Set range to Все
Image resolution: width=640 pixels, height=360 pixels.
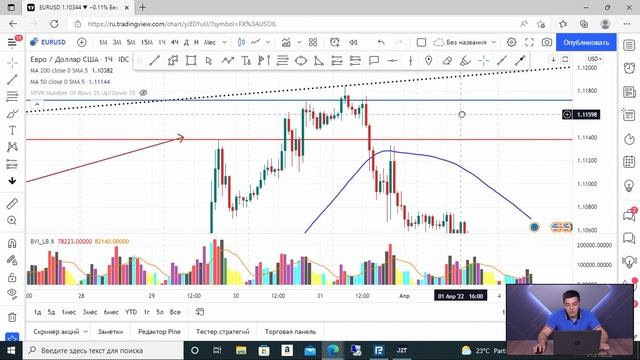175,312
